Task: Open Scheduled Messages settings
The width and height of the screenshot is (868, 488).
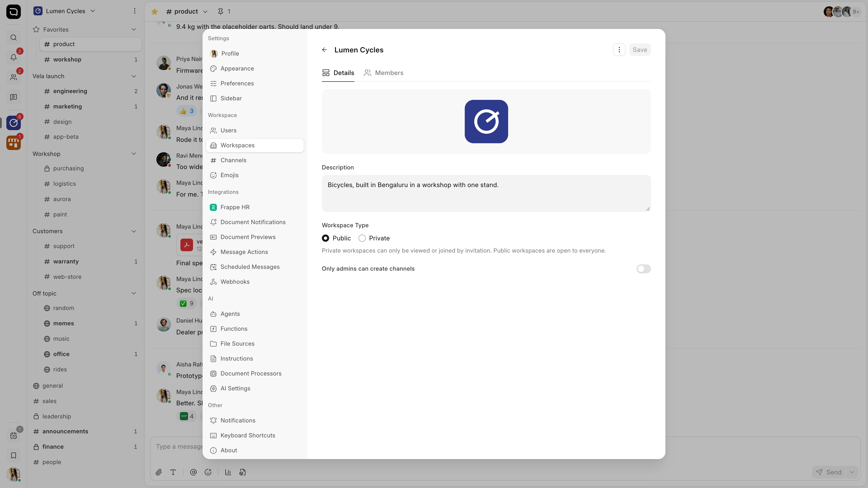Action: coord(255,267)
